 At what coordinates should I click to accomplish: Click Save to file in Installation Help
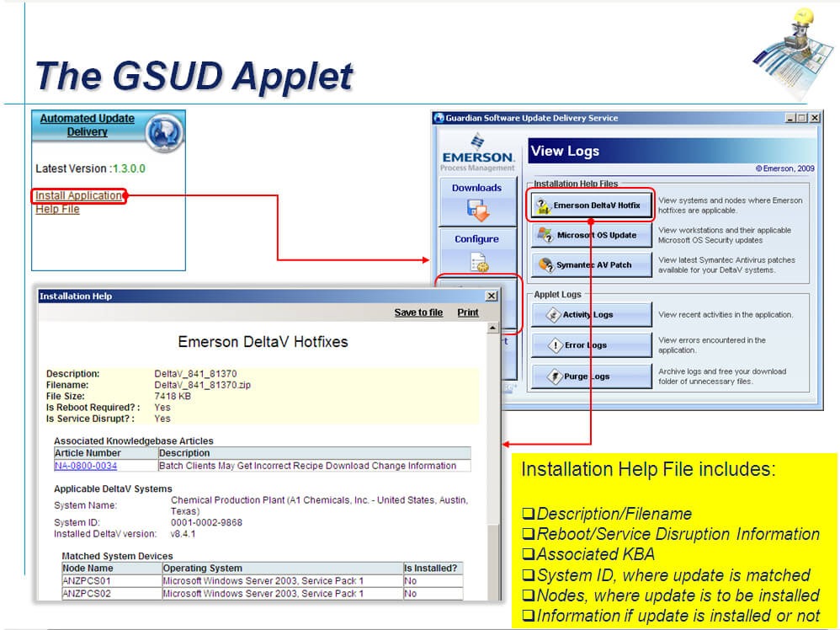click(x=418, y=312)
